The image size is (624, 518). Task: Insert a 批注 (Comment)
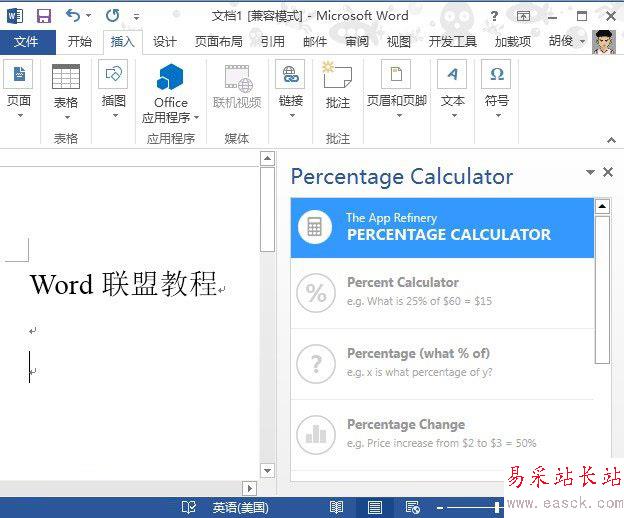pos(338,86)
